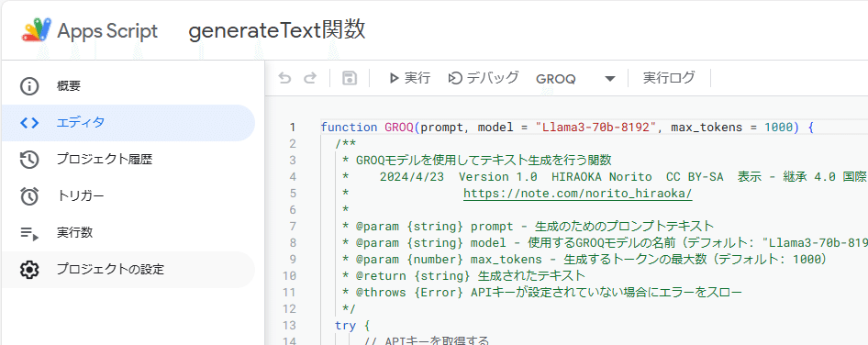Open the 実行ログ execution log
This screenshot has width=868, height=345.
click(669, 78)
